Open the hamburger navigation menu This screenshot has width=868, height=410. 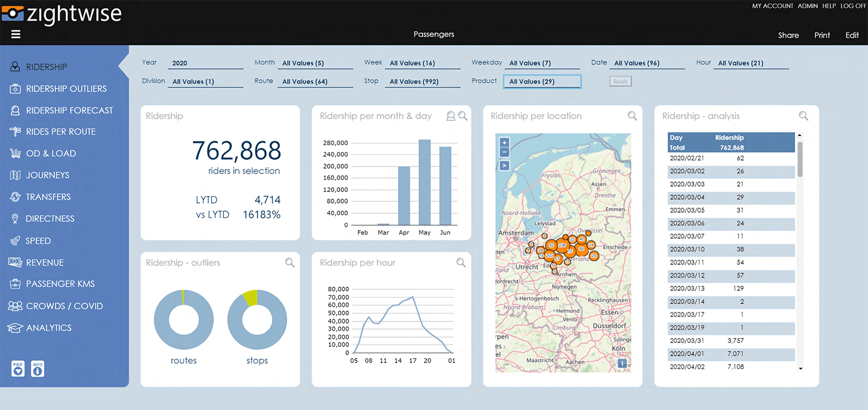15,34
